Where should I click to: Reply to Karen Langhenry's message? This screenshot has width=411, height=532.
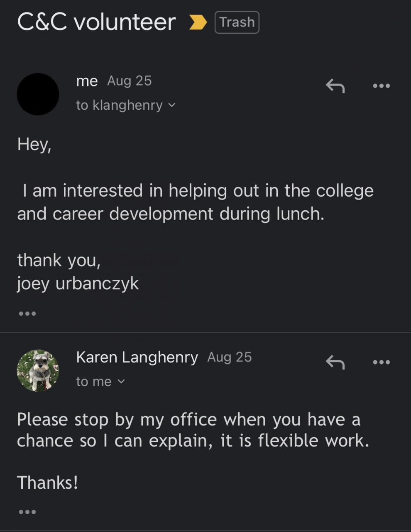click(x=335, y=362)
